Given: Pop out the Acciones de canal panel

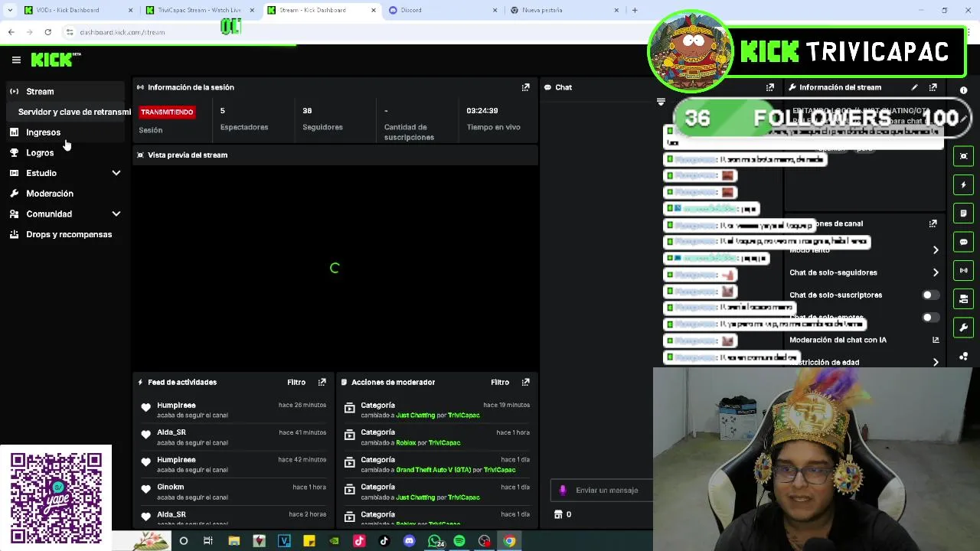Looking at the screenshot, I should [x=933, y=223].
